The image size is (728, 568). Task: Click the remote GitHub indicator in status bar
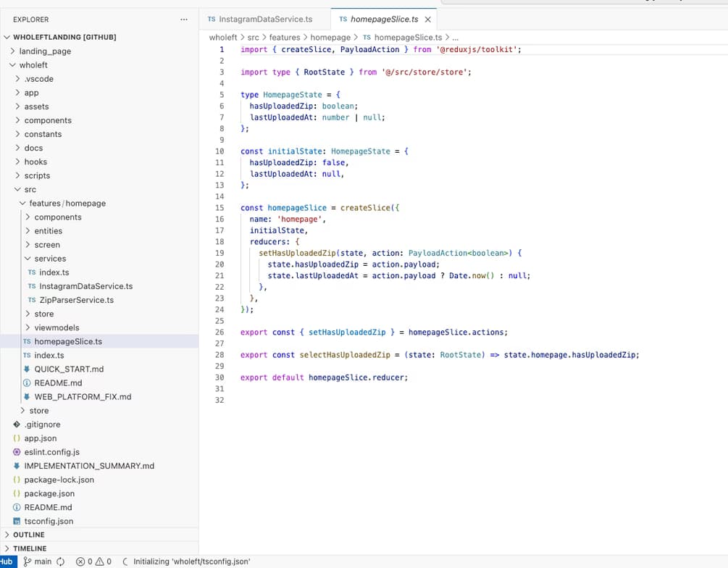coord(7,561)
